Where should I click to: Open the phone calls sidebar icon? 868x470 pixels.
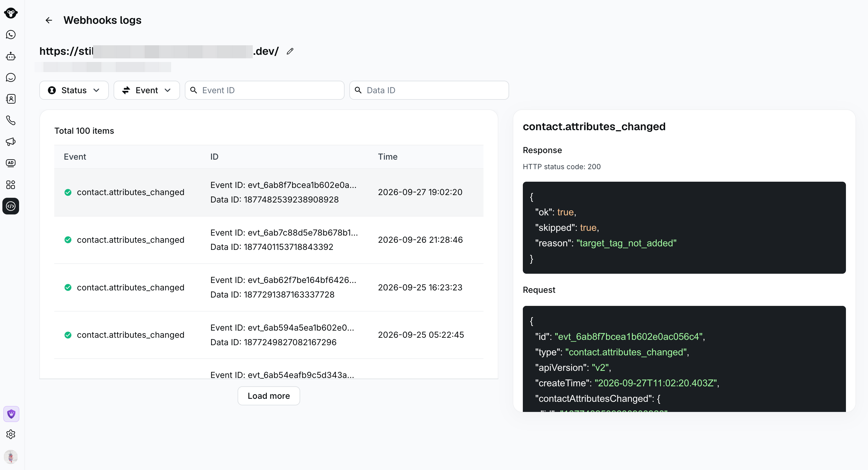tap(11, 120)
